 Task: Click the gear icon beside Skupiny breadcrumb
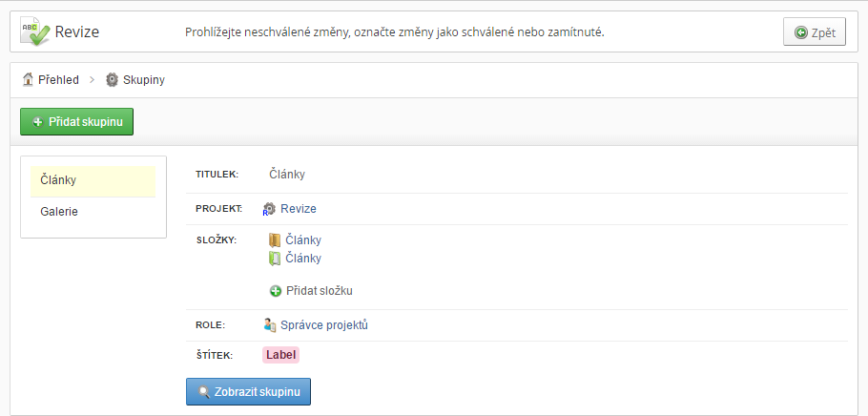coord(112,80)
